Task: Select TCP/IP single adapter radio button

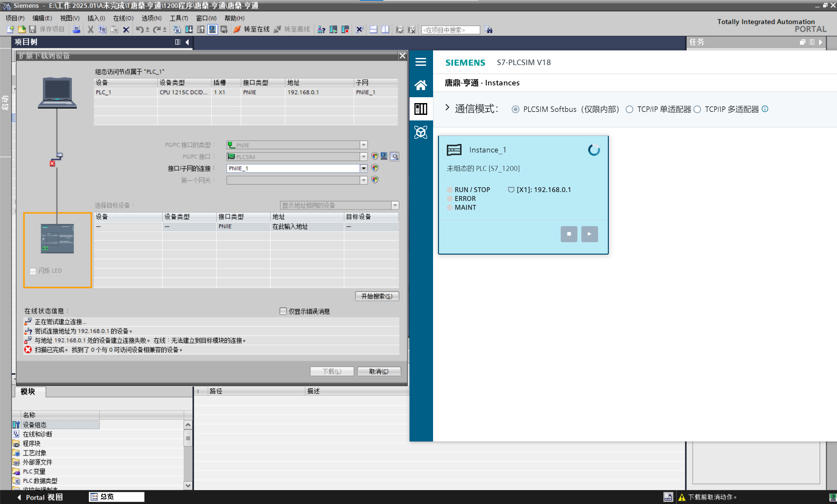Action: pyautogui.click(x=629, y=109)
